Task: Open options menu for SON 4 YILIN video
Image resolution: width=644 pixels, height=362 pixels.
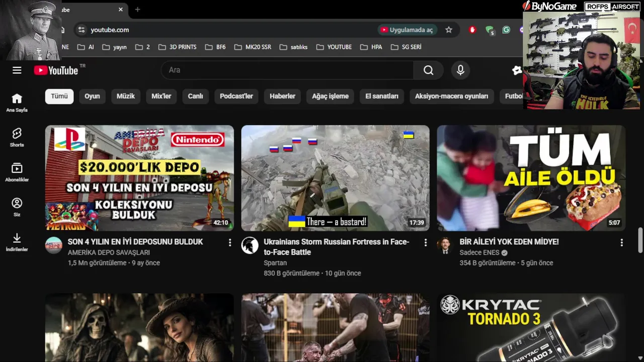Action: [x=230, y=242]
